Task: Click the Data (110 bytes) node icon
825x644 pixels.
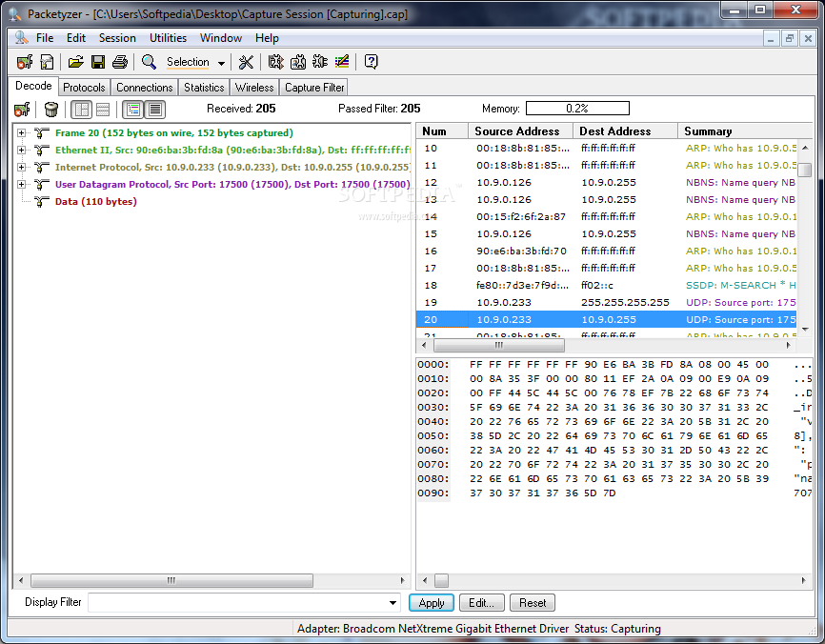Action: pyautogui.click(x=42, y=202)
